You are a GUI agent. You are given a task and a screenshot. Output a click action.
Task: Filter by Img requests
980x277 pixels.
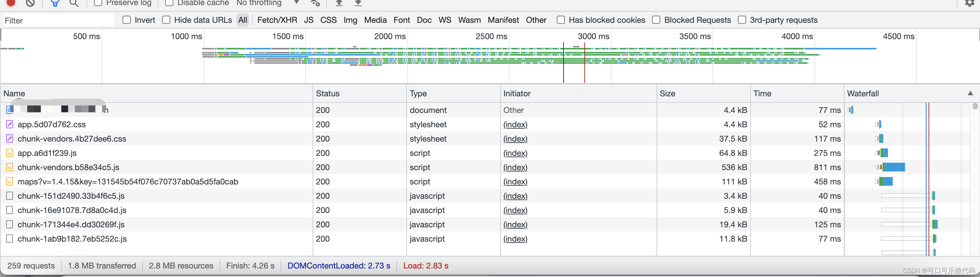click(350, 20)
